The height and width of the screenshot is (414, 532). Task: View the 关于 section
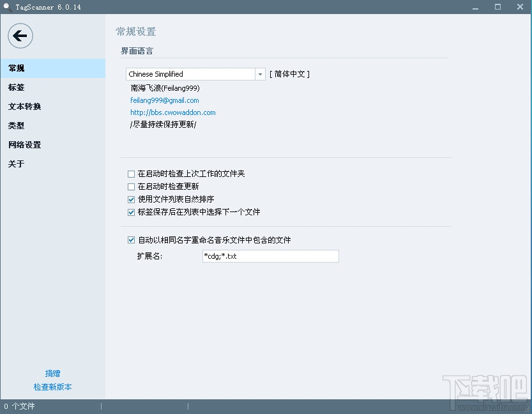click(16, 164)
